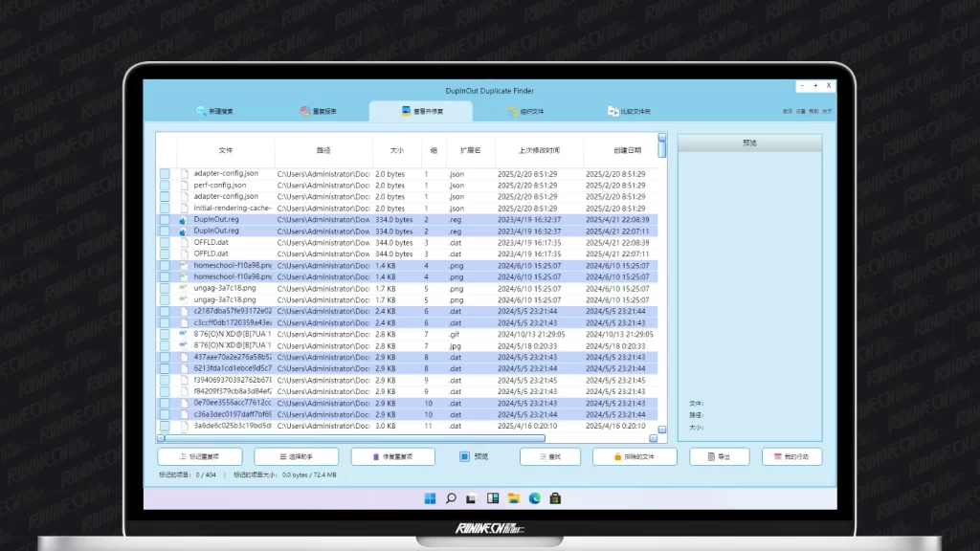Viewport: 980px width, 551px height.
Task: Click the 组织文件 folder icon
Action: coord(513,112)
